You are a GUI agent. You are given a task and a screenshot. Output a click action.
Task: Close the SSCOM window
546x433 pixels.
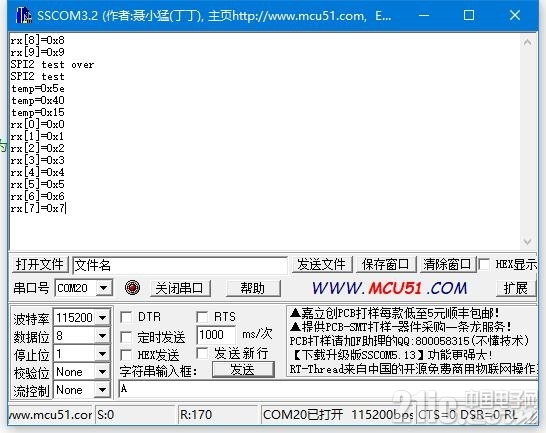click(515, 15)
